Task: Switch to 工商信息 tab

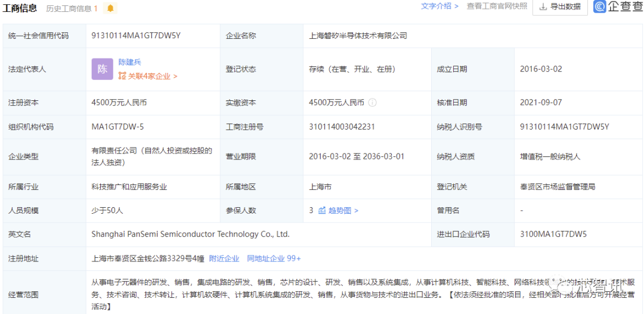Action: click(x=20, y=8)
